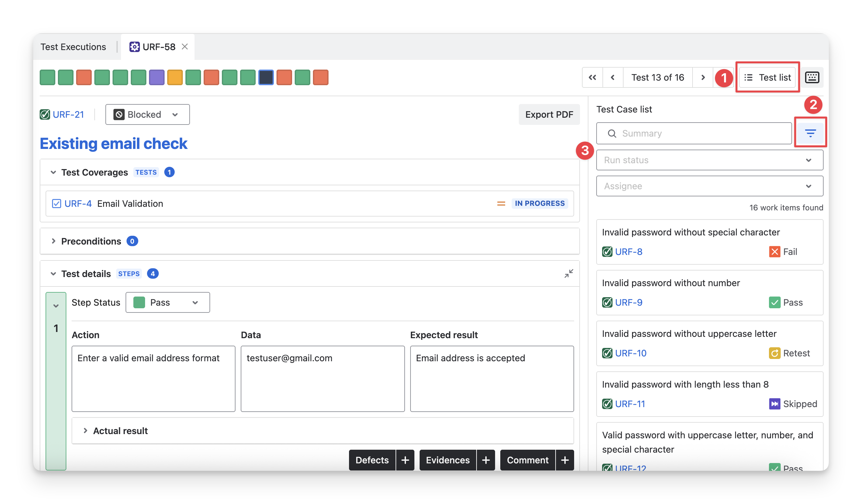
Task: Add a defect with plus icon
Action: click(405, 460)
